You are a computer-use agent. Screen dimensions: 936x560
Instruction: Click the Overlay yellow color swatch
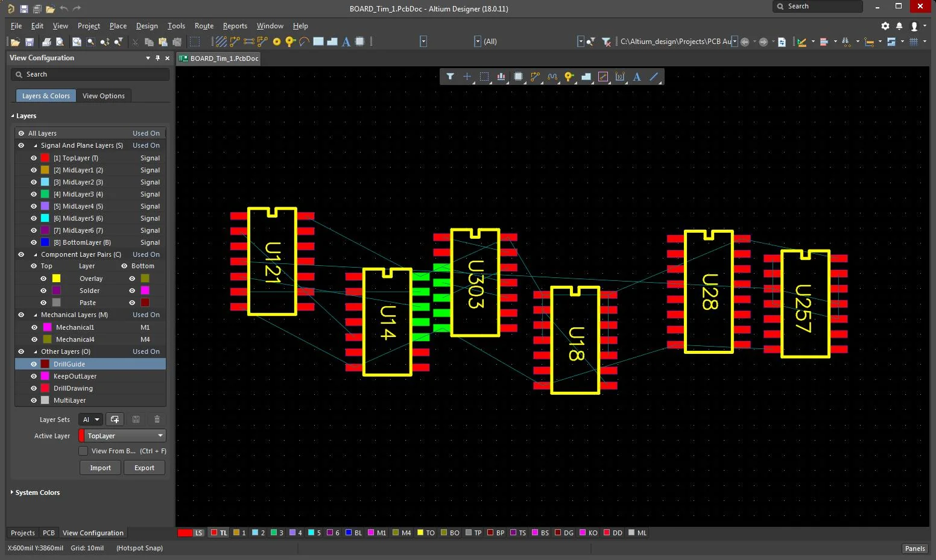pyautogui.click(x=56, y=278)
